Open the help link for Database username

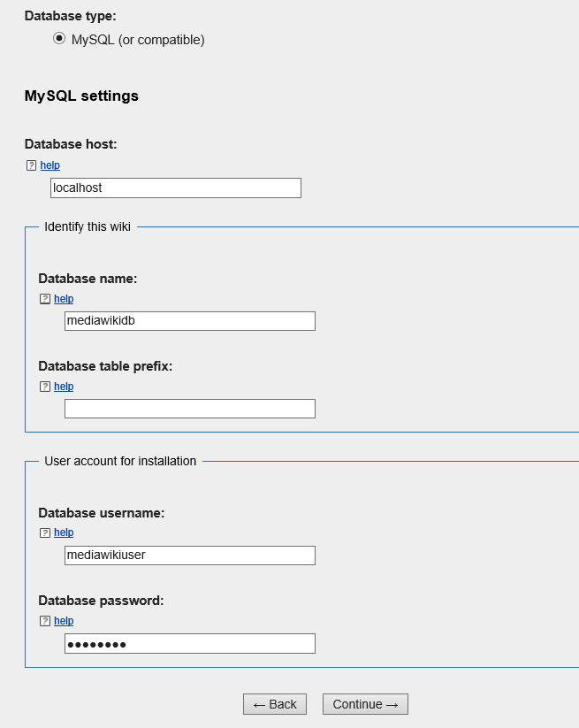point(64,533)
